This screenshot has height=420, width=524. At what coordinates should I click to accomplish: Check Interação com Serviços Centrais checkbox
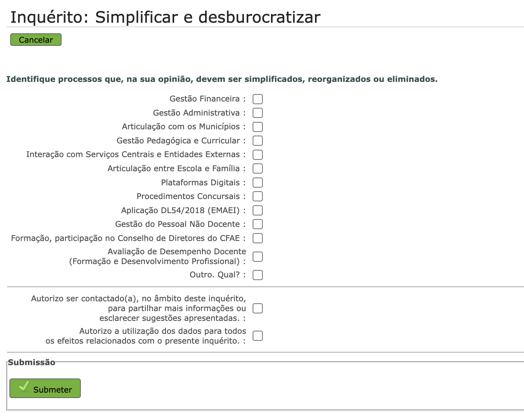(x=258, y=155)
